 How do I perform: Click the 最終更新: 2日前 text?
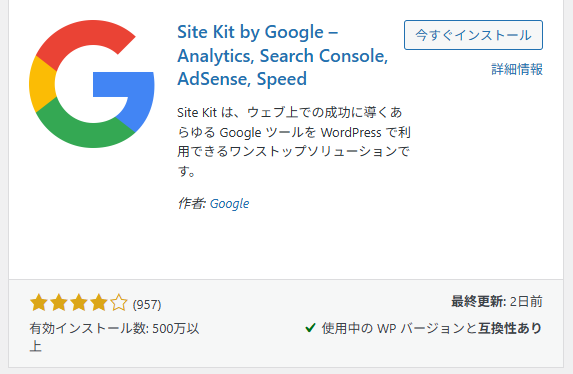[x=497, y=302]
